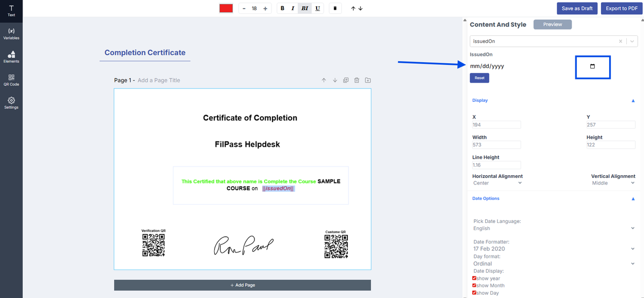
Task: Select the Verification QR code image
Action: [153, 246]
